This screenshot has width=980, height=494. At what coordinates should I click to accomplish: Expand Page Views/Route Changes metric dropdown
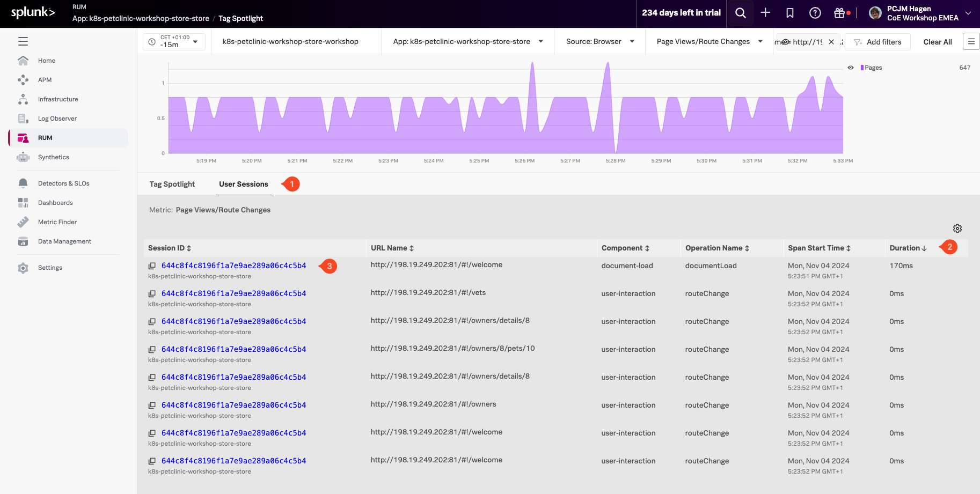click(x=710, y=42)
